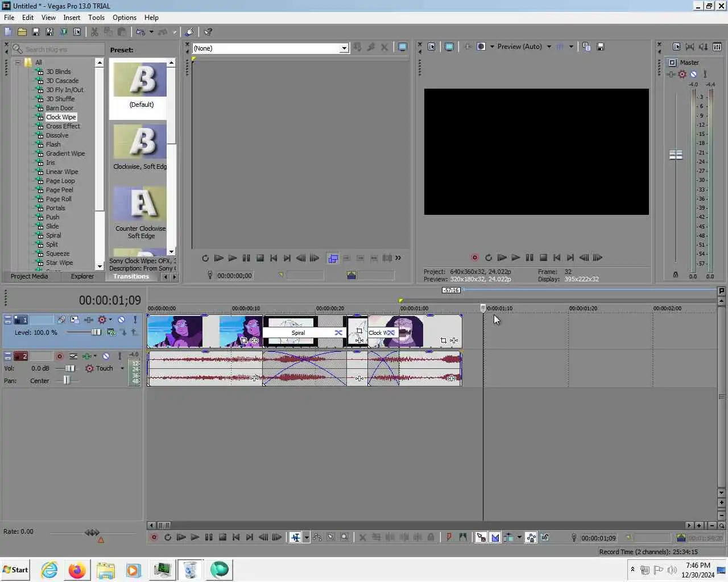The width and height of the screenshot is (728, 582).
Task: Enable snapping in the timeline toolbar
Action: tap(481, 538)
